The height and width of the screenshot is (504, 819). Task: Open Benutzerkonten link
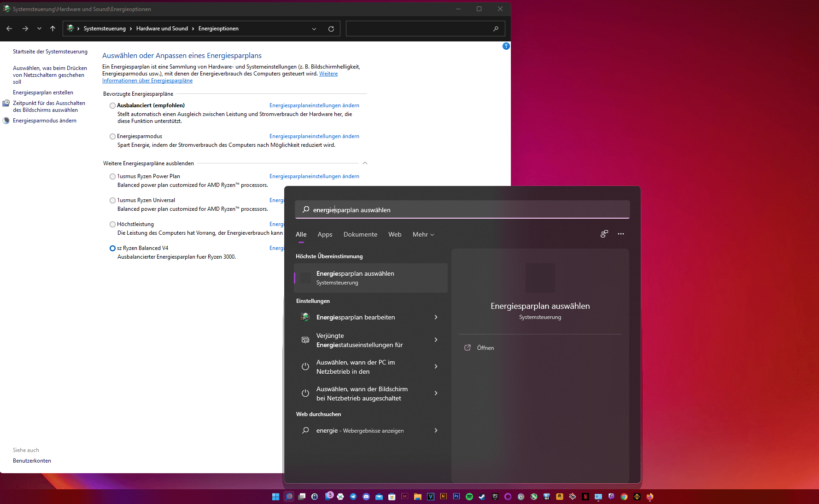[32, 461]
